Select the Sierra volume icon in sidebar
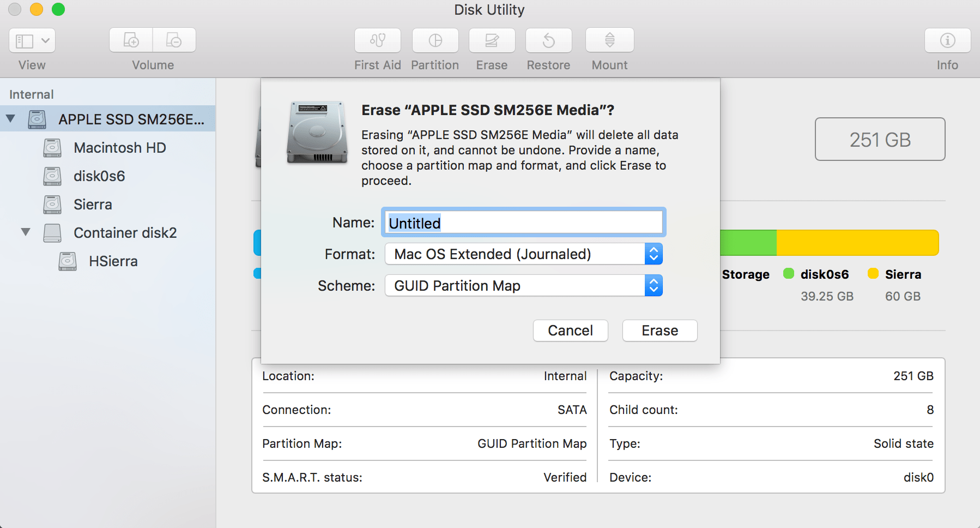This screenshot has height=528, width=980. (52, 205)
